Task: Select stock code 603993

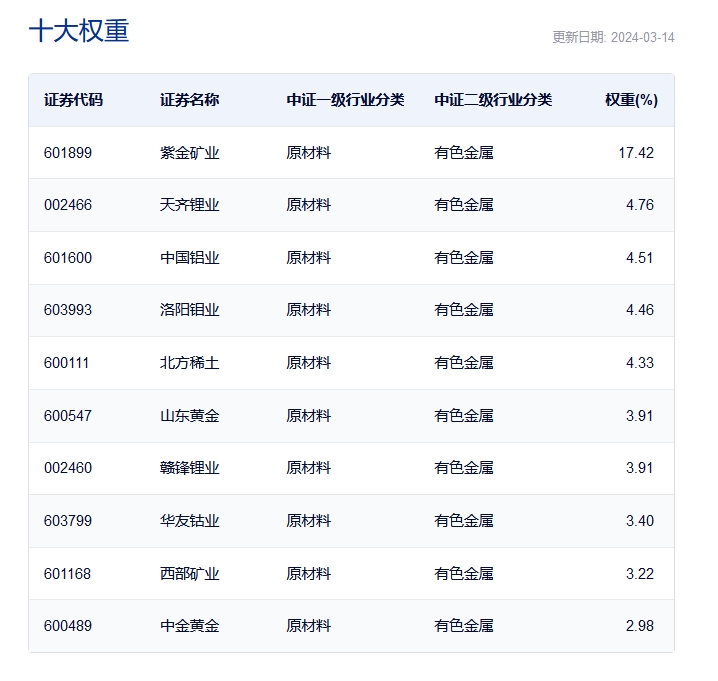Action: (x=68, y=310)
